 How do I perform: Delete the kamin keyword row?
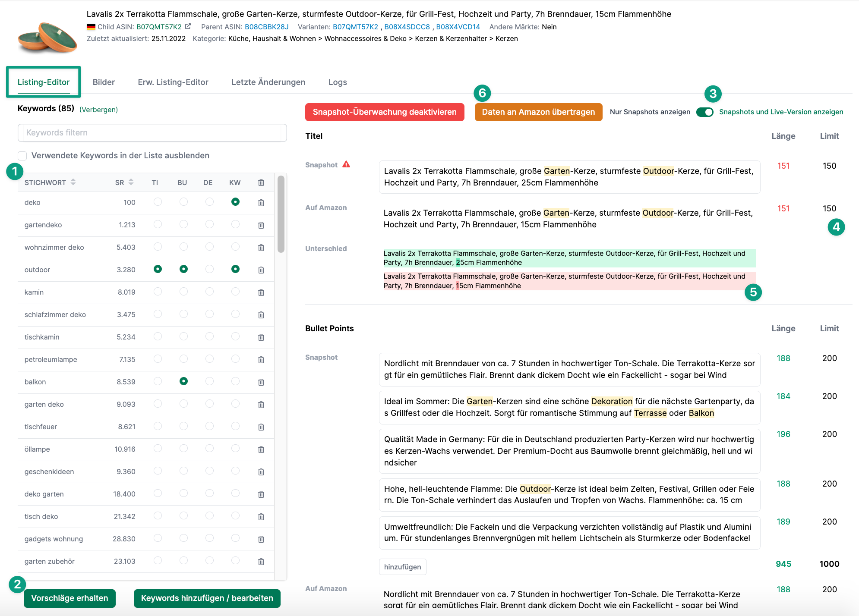[x=261, y=292]
